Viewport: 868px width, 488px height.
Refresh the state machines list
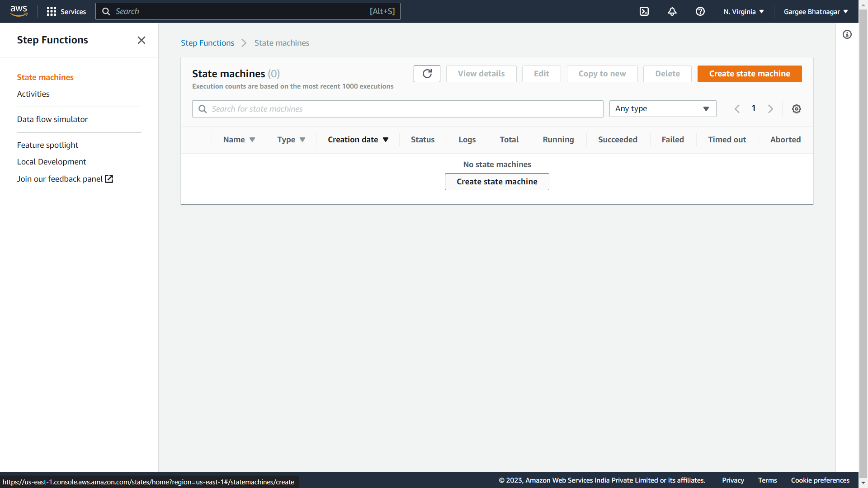(427, 74)
